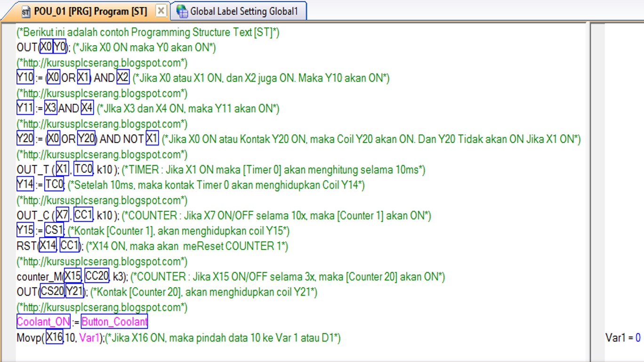
Task: Click the ST program icon on POU_01 tab
Action: coord(26,10)
